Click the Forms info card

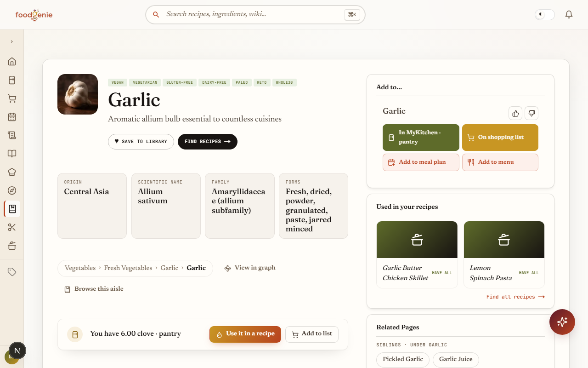coord(313,206)
